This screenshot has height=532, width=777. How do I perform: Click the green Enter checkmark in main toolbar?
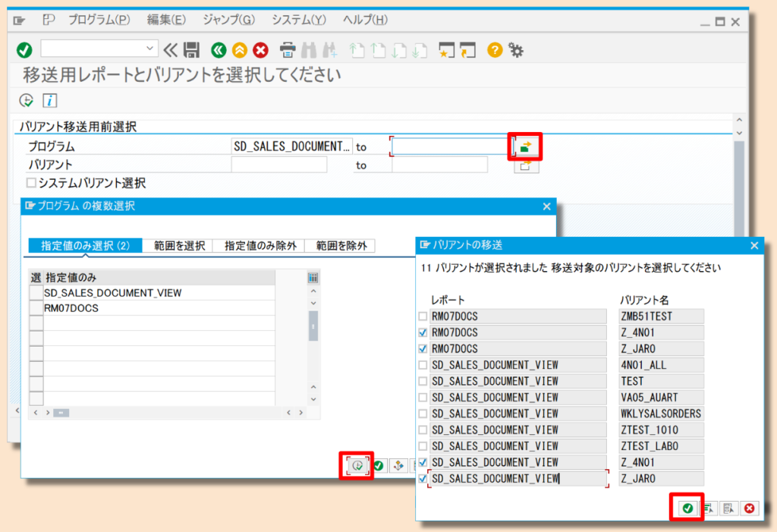click(24, 49)
